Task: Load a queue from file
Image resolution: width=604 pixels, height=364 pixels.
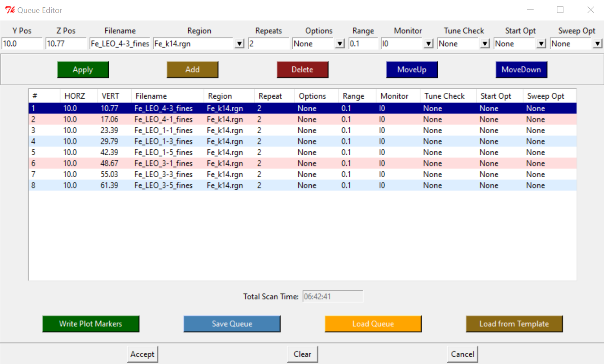Action: (373, 324)
